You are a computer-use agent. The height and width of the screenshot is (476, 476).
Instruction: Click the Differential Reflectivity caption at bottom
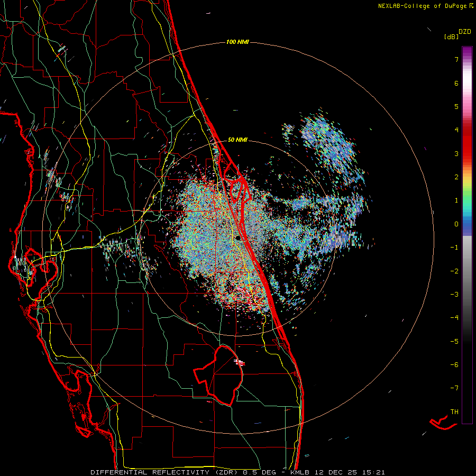coord(237,472)
